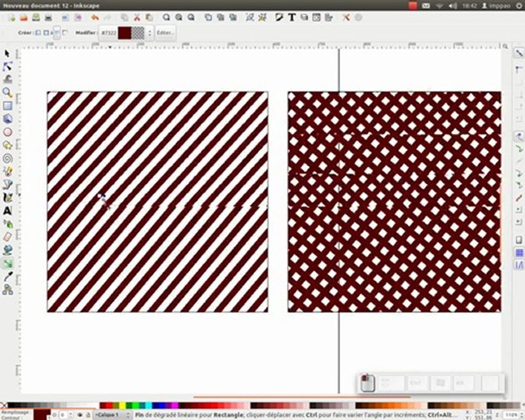525x420 pixels.
Task: Toggle radial gradient creation mode
Action: [46, 33]
